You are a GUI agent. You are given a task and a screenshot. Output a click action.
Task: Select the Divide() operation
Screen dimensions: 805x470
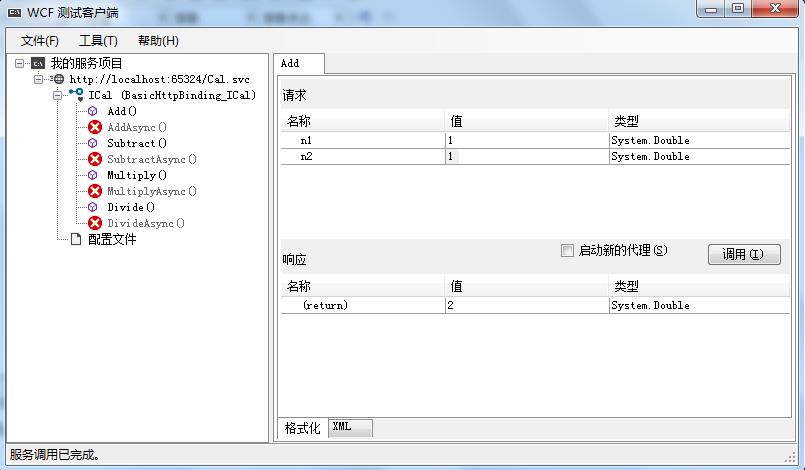(x=131, y=207)
